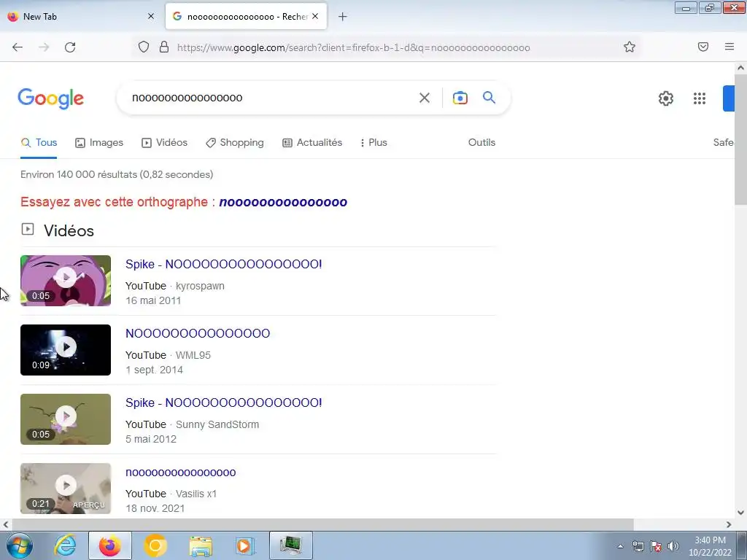The image size is (747, 560).
Task: Open the shield tracking protection icon
Action: (144, 47)
